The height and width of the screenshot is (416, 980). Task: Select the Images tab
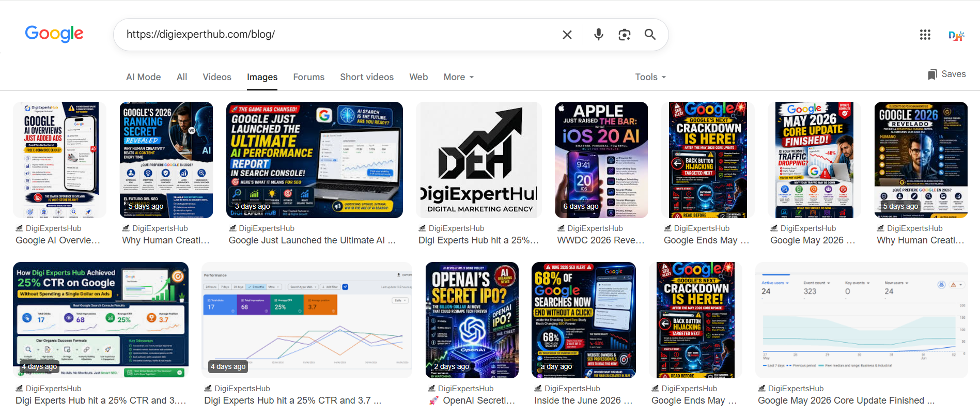click(262, 77)
